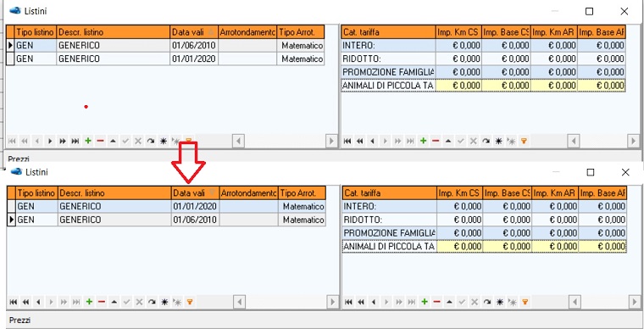Click black star bookmark in lower tariff navigator

[x=500, y=302]
